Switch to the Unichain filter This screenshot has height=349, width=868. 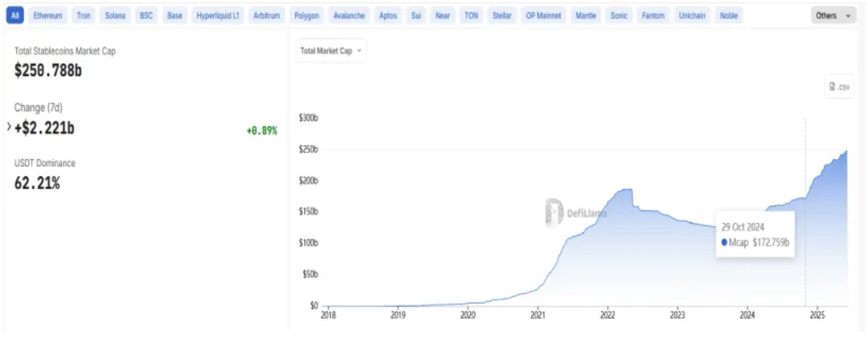pos(692,16)
